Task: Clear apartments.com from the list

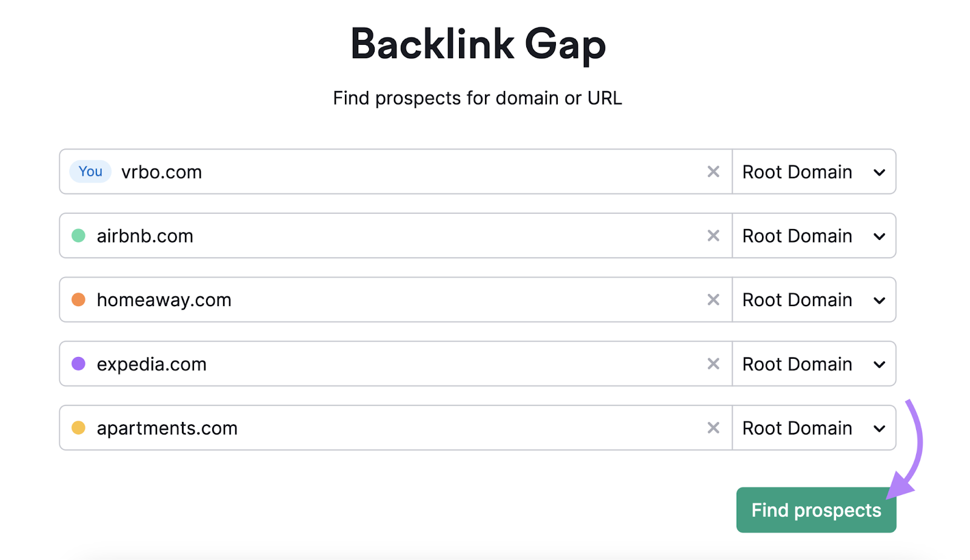Action: pos(713,428)
